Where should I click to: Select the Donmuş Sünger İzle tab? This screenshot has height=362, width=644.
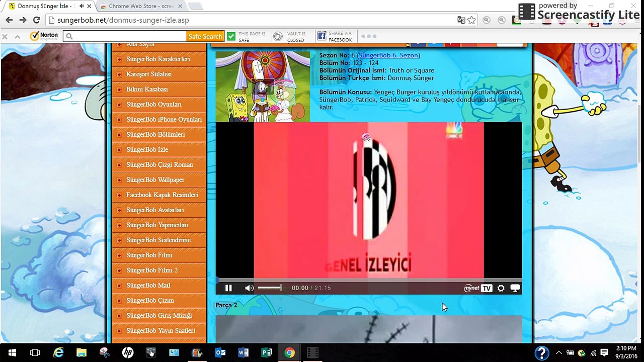coord(46,6)
